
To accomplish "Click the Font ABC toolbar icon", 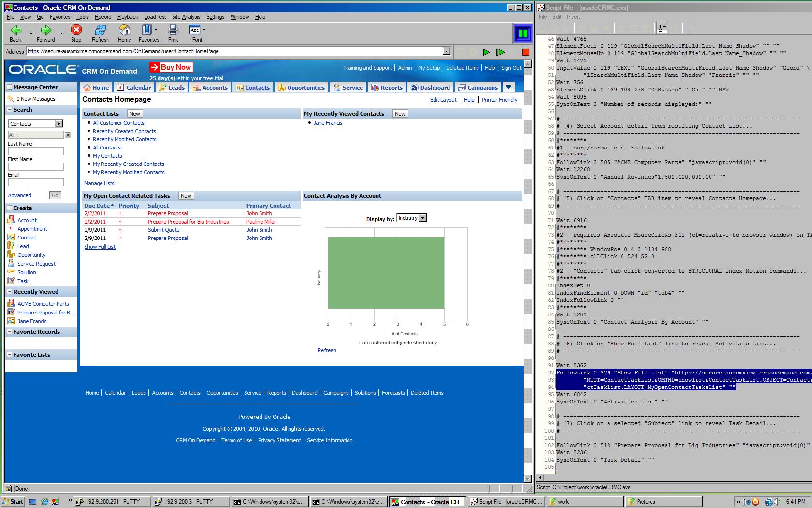I will 195,30.
